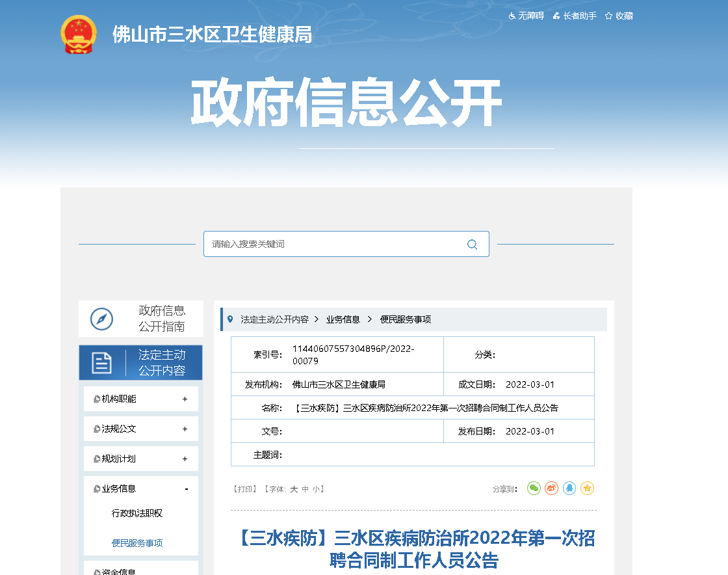Click breadcrumb 便民服务事项

[x=406, y=319]
